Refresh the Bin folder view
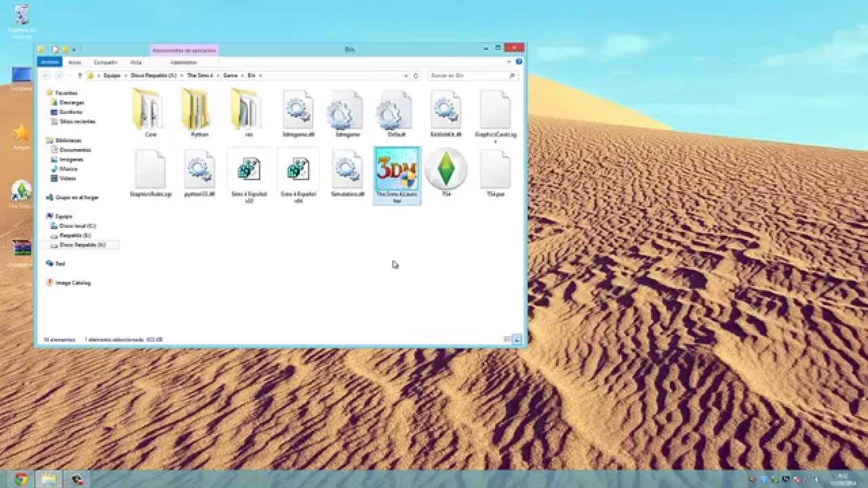The width and height of the screenshot is (868, 488). point(416,75)
